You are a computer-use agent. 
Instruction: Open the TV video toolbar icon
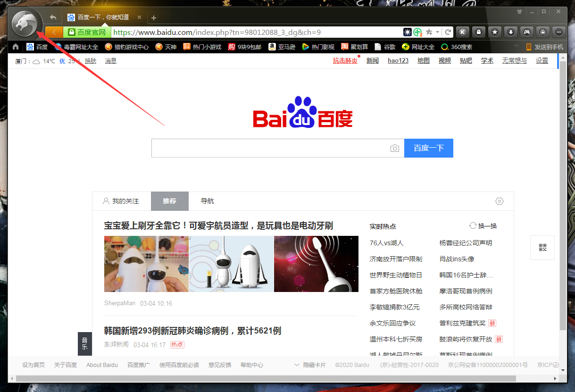542,32
